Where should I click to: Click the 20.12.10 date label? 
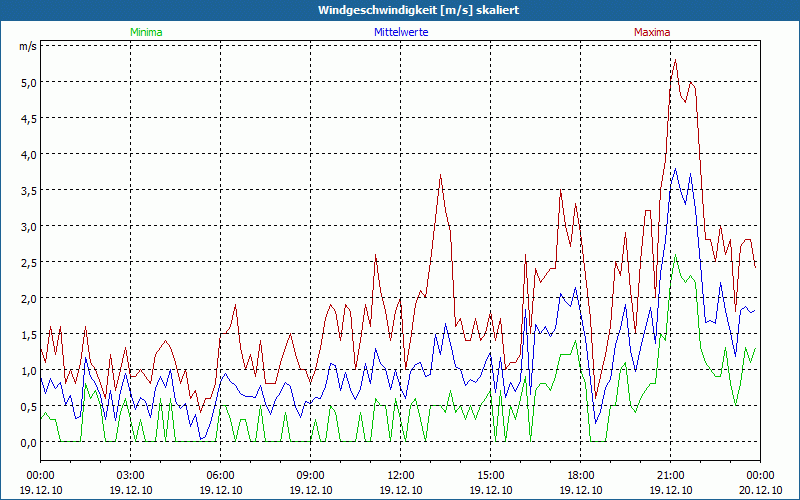point(760,490)
